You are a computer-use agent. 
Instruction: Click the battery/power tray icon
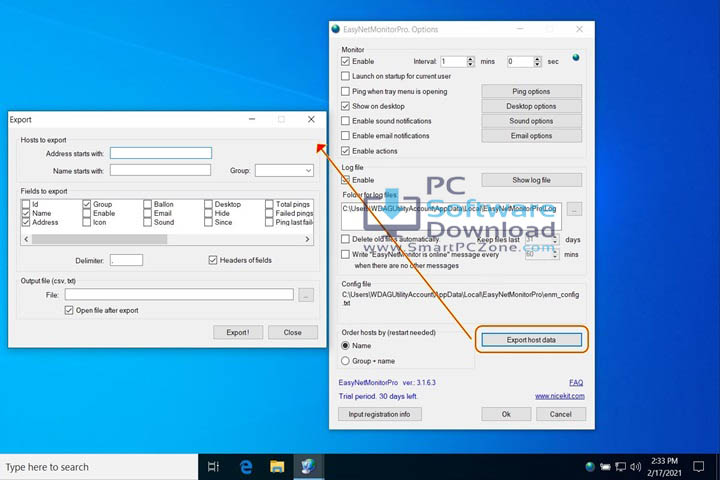(605, 467)
